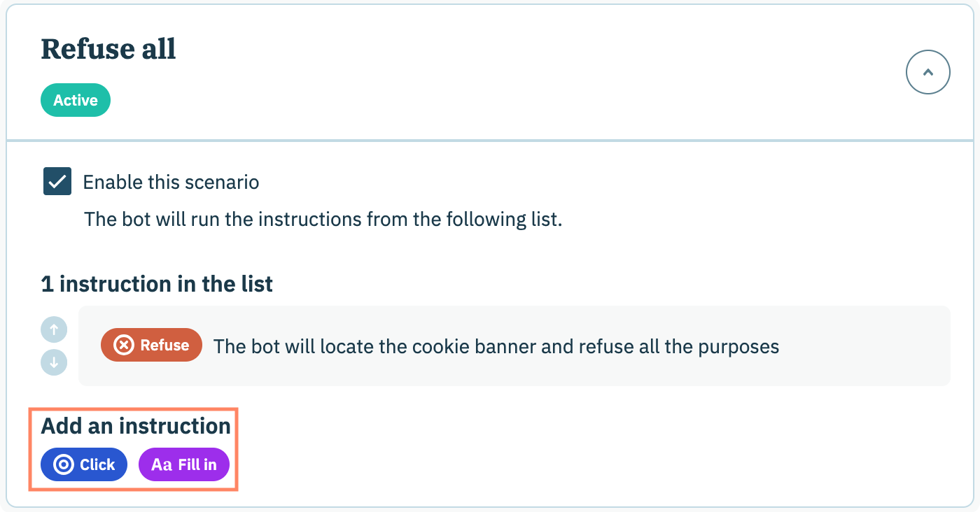980x512 pixels.
Task: Click the X icon in Refuse badge
Action: pos(124,346)
